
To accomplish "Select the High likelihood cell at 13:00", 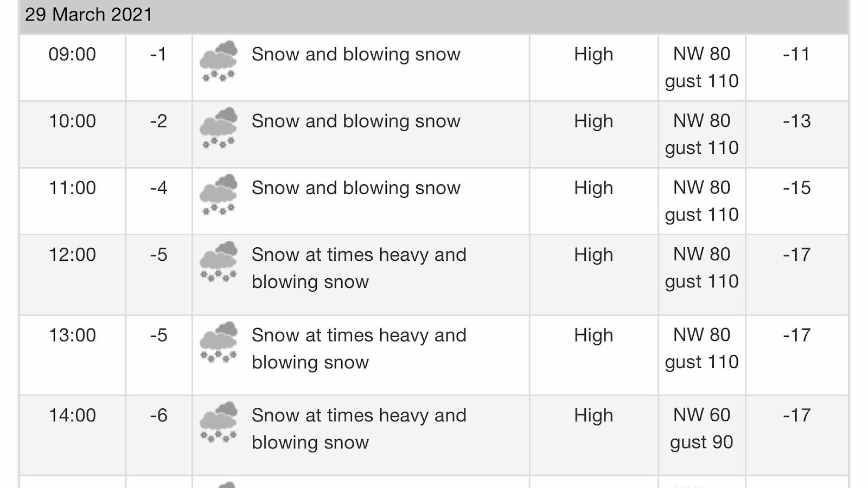I will coord(594,355).
